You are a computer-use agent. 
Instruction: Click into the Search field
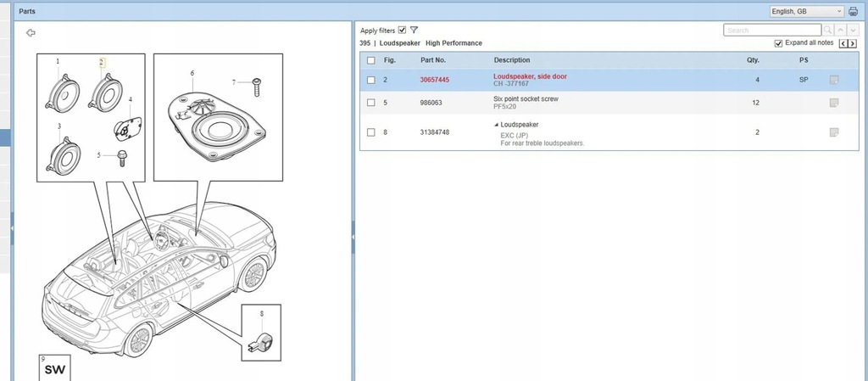click(x=772, y=30)
